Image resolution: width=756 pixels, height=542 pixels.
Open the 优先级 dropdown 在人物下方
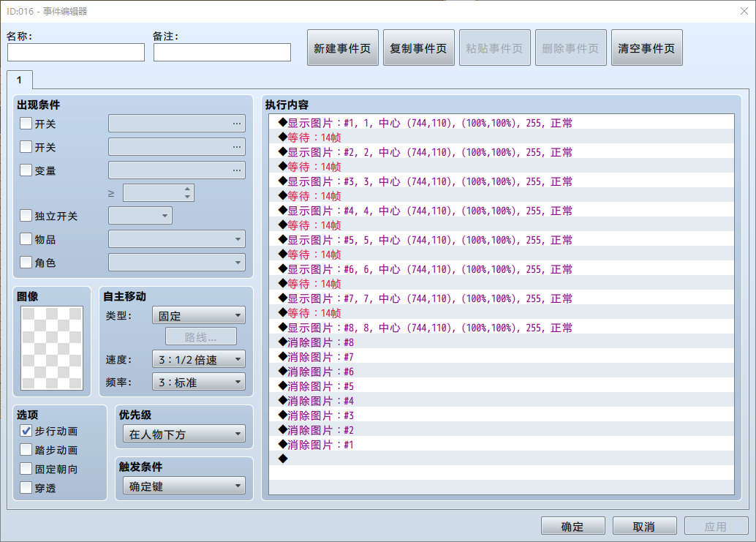[184, 434]
